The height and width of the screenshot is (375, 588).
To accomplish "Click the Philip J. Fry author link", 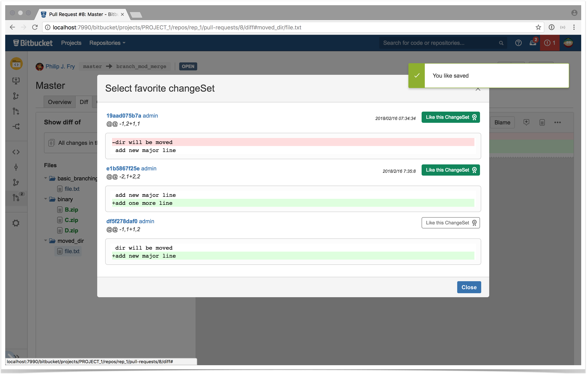I will tap(60, 66).
